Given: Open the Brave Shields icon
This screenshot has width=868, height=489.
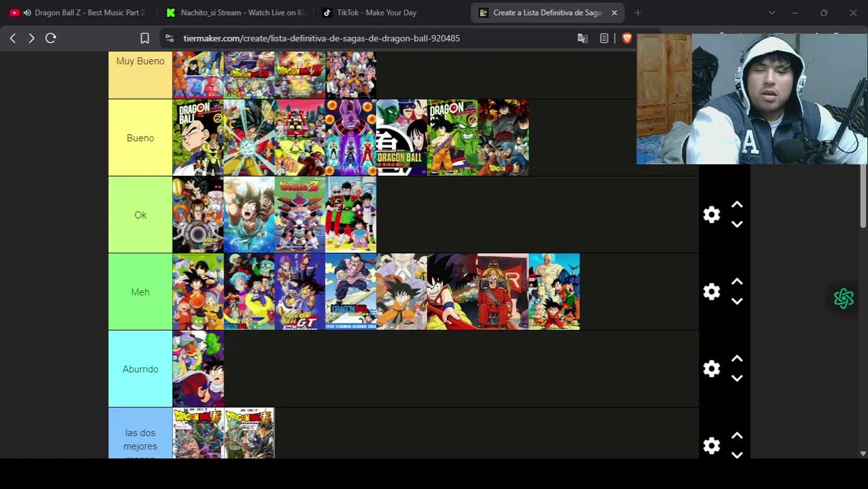Looking at the screenshot, I should (x=627, y=38).
